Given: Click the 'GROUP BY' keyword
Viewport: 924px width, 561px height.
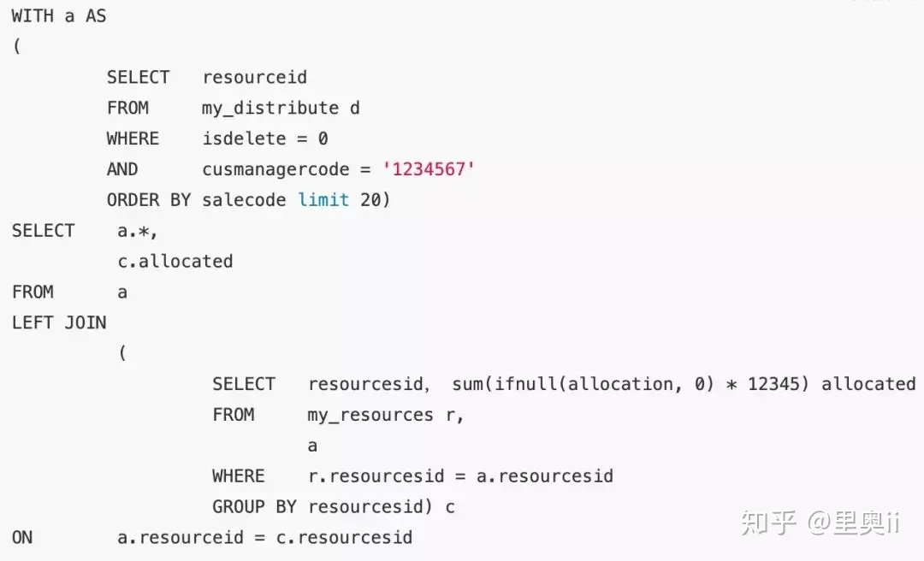Looking at the screenshot, I should (254, 507).
